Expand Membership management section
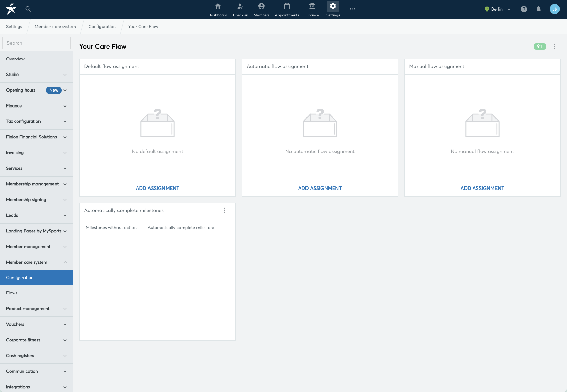Screen dimensions: 567x392 coord(36,184)
